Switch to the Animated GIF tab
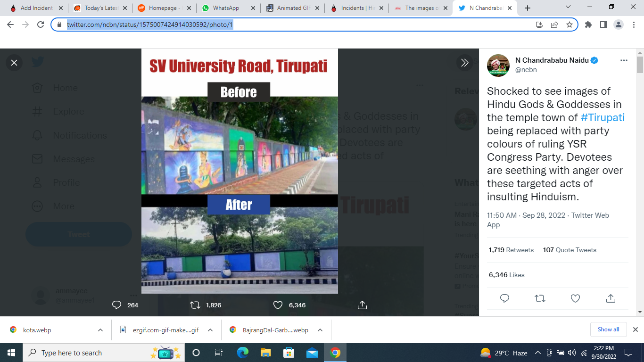Image resolution: width=644 pixels, height=362 pixels. 293,8
